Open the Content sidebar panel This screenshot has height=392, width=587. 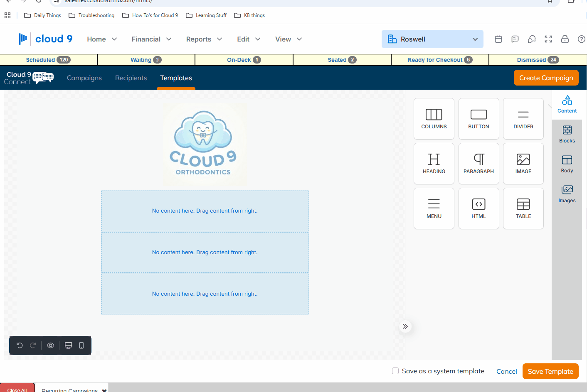(x=567, y=105)
